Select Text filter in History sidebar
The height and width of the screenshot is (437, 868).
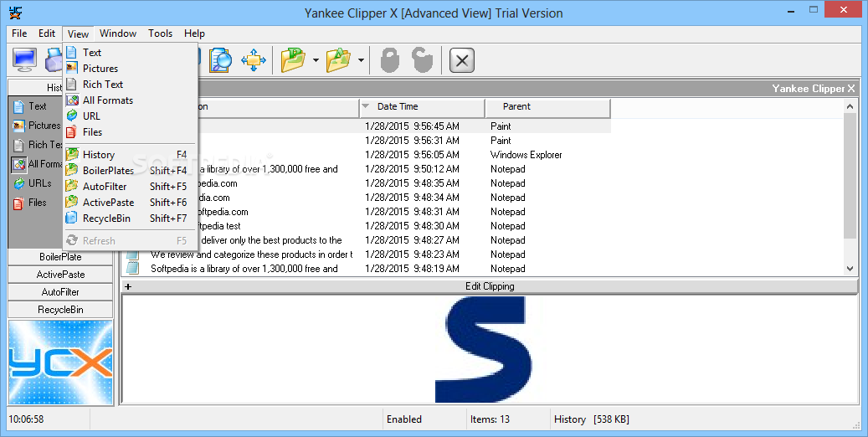(x=30, y=105)
